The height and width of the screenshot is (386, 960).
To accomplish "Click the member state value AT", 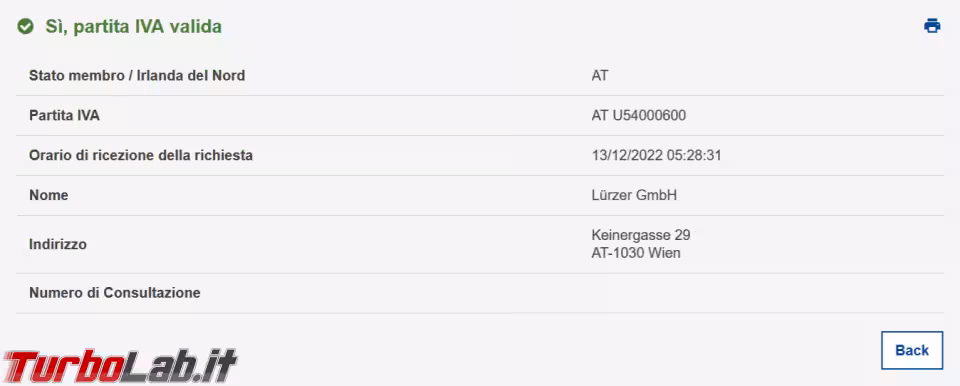I will 600,76.
